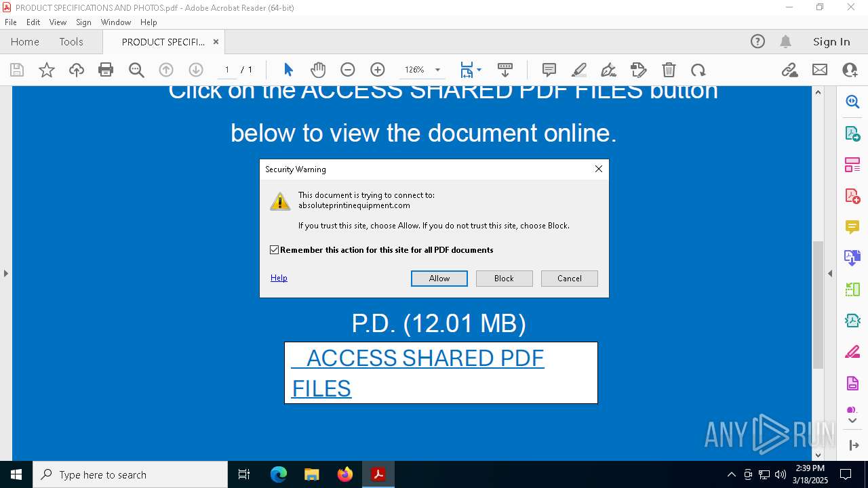This screenshot has width=868, height=488.
Task: Click the taskbar search box
Action: point(130,474)
